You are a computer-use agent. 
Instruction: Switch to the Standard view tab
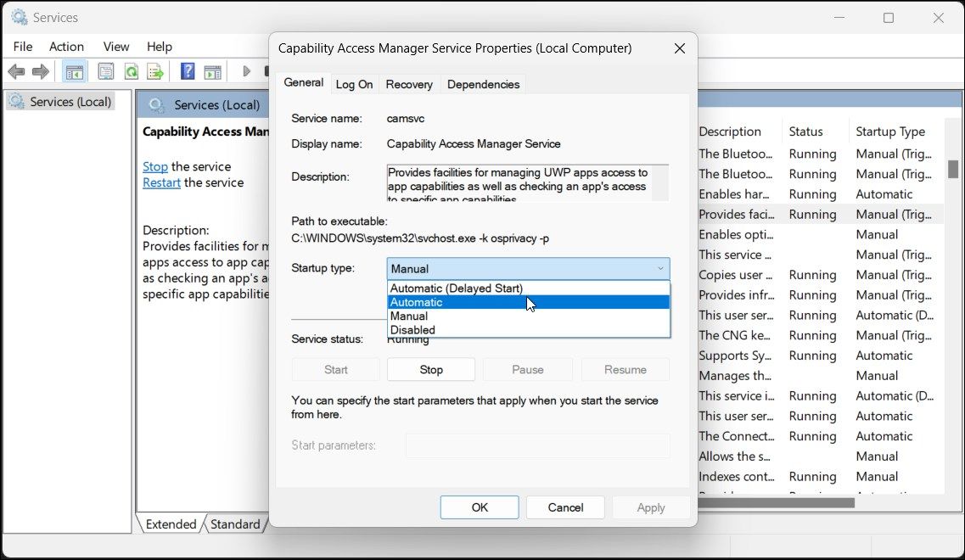235,524
